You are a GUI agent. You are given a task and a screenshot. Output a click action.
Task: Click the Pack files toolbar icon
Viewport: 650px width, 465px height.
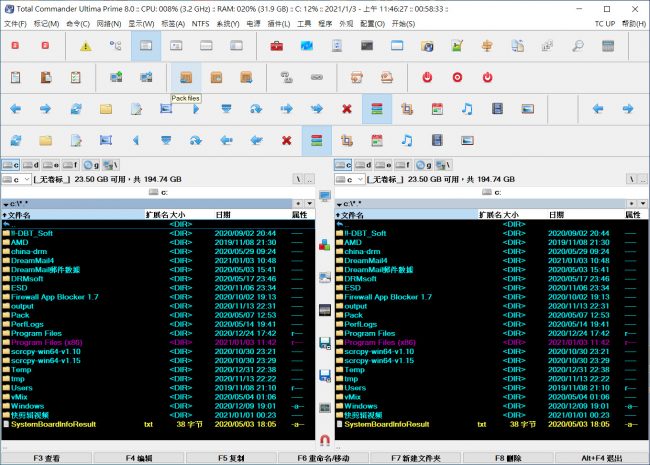tap(186, 77)
